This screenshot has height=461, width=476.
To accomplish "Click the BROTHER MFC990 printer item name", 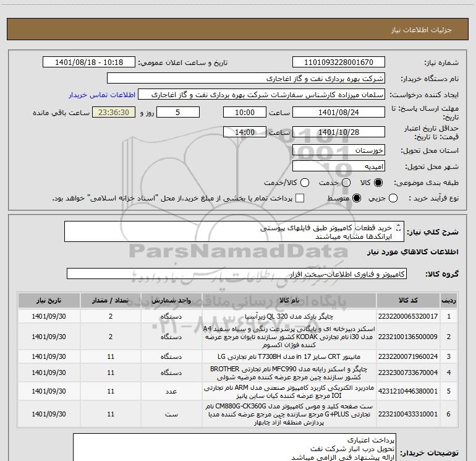I will tap(289, 373).
